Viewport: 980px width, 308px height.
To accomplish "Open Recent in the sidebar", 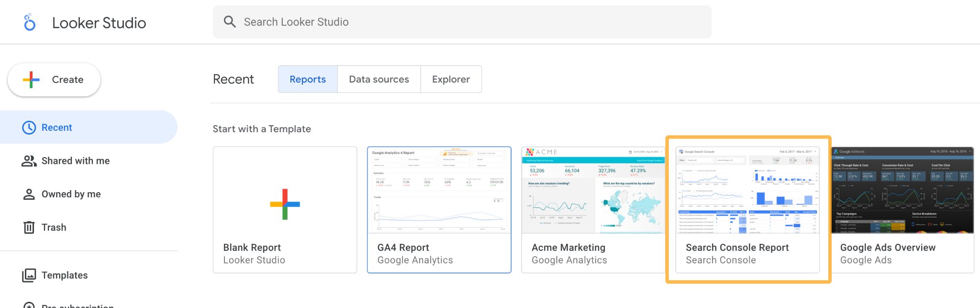I will coord(89,127).
